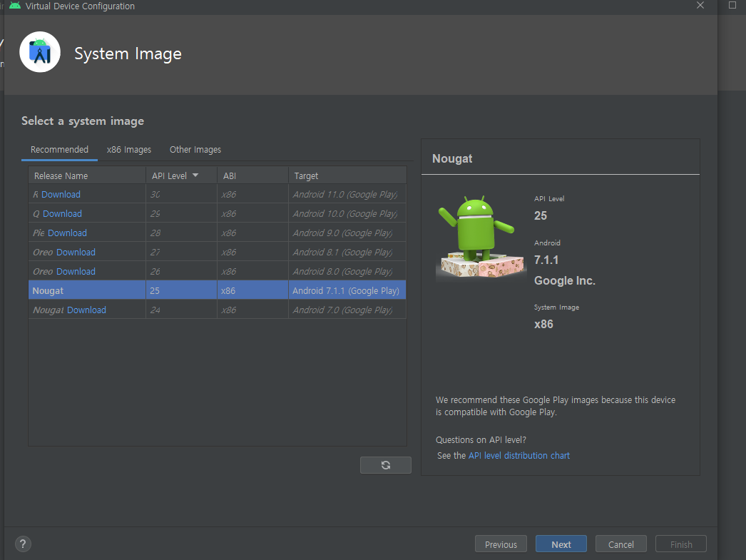Screen dimensions: 746x560
Task: Click the Android 7.0 (Google Play) target cell
Action: coord(347,310)
